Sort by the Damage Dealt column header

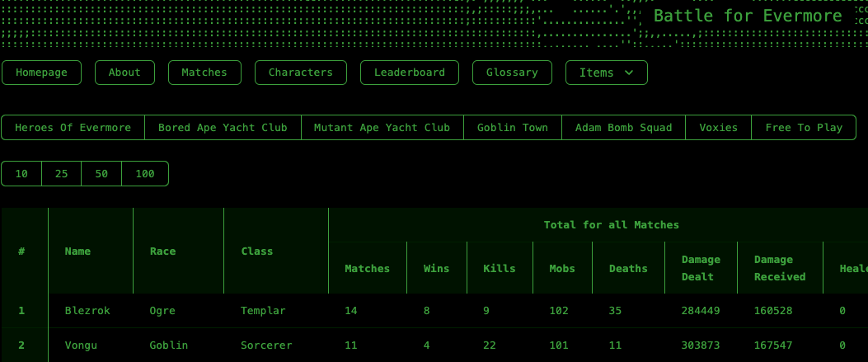coord(701,269)
